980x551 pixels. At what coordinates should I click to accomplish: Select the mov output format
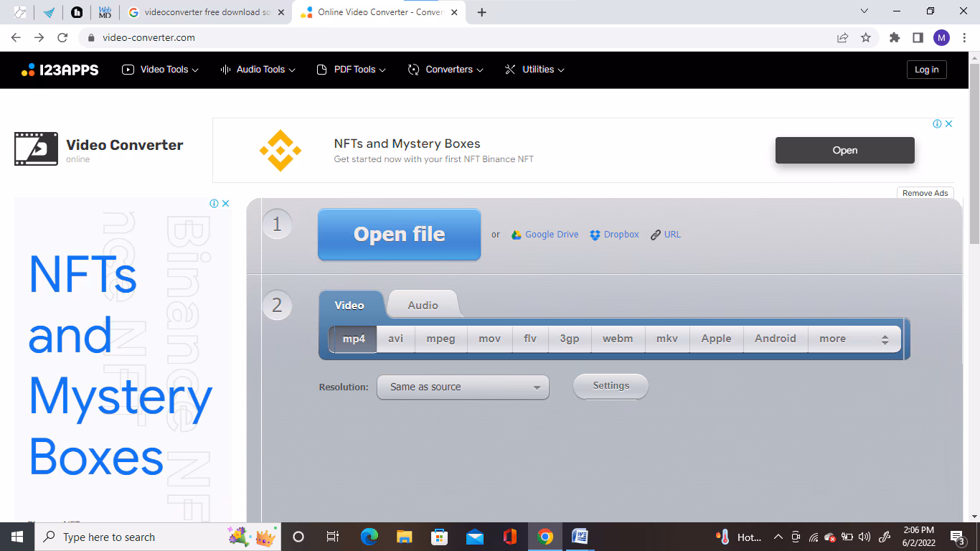[489, 339]
